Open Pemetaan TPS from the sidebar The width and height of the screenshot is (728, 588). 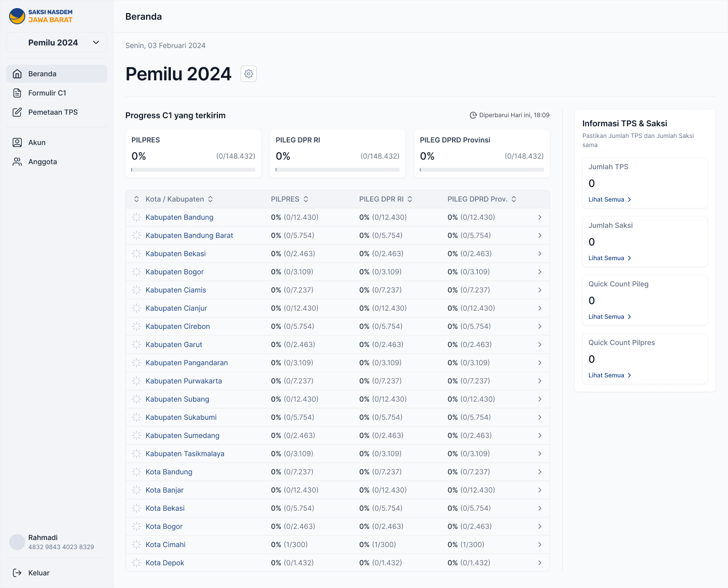57,112
